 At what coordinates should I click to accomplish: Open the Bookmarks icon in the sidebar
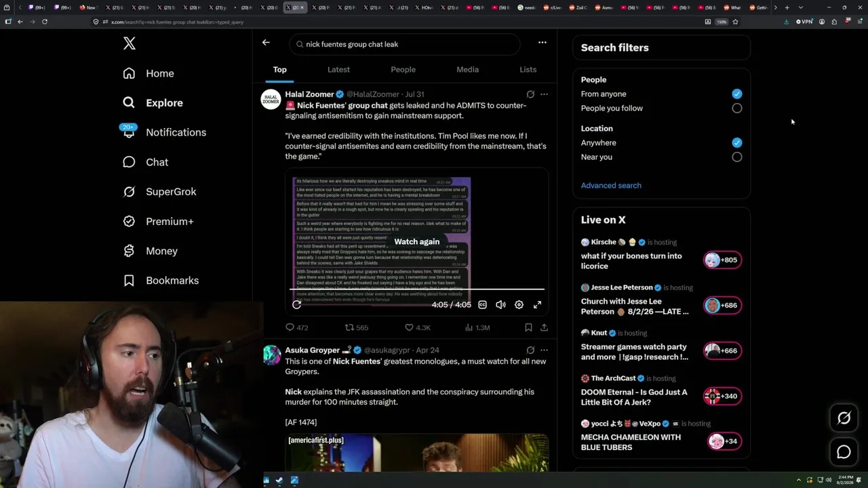pos(129,281)
